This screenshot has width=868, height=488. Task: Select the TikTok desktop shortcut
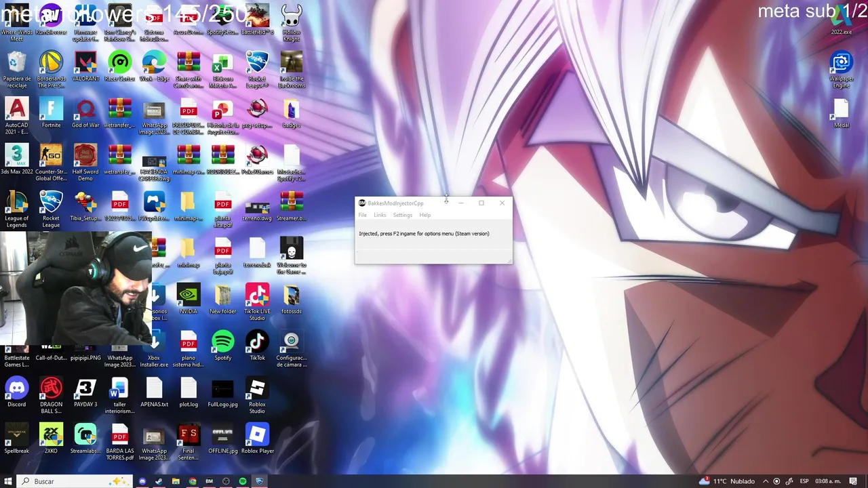pyautogui.click(x=257, y=346)
